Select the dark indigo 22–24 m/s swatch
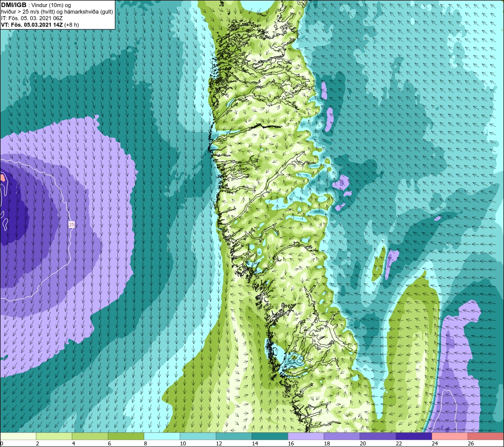 coord(414,436)
